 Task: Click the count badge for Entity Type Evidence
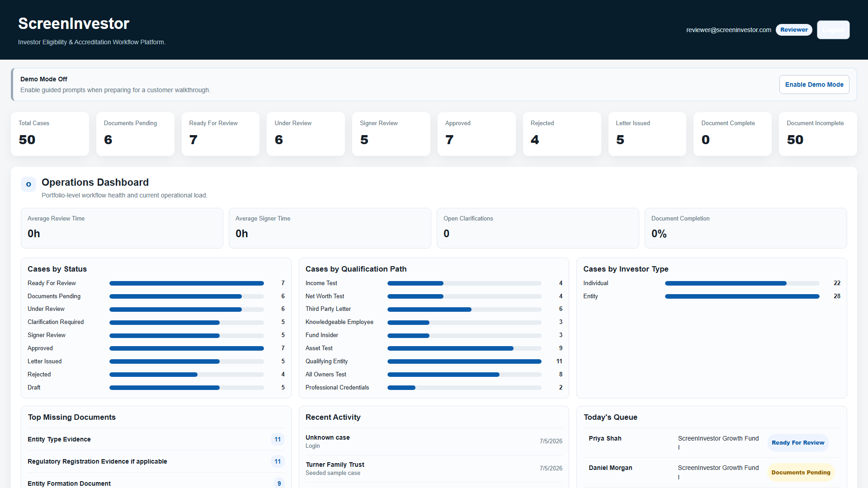278,439
